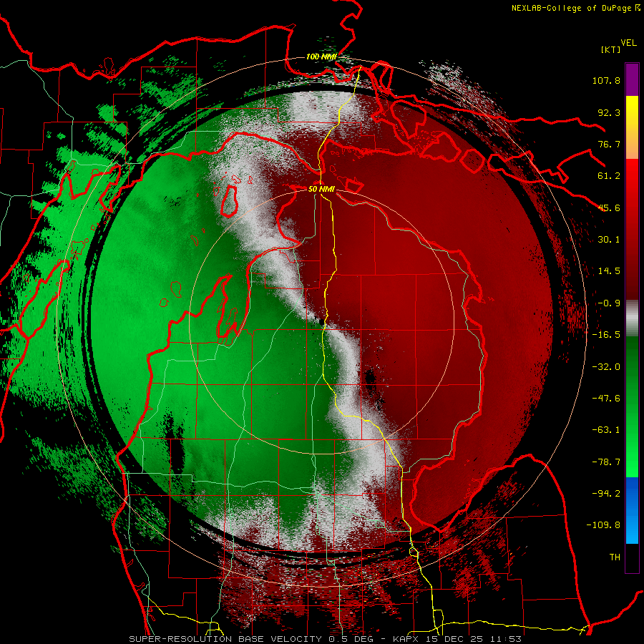Select the -0.9 velocity scale value

pyautogui.click(x=609, y=303)
